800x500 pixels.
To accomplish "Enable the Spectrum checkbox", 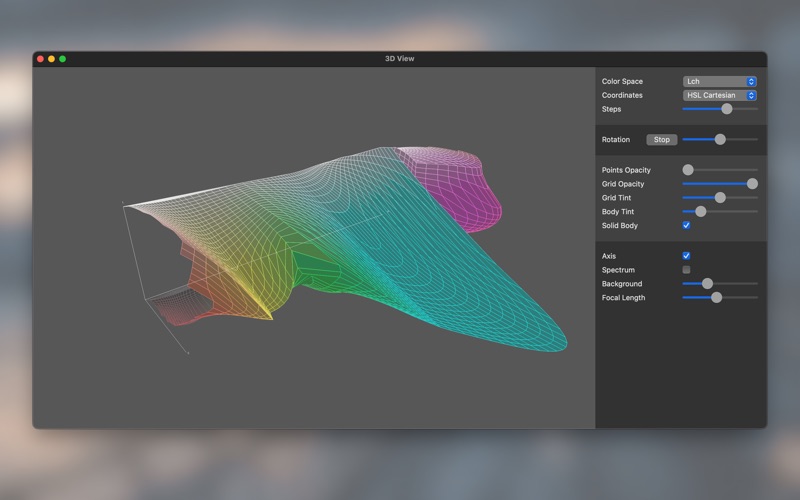I will pos(686,270).
